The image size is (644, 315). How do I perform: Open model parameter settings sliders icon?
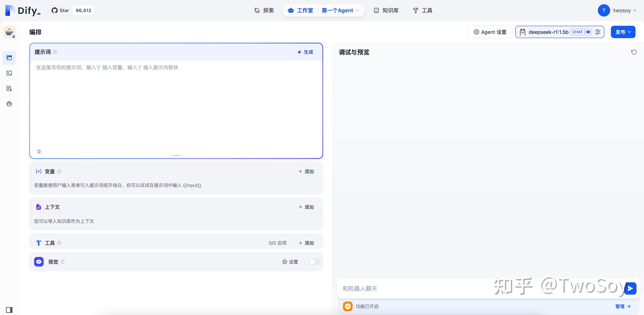pos(597,32)
